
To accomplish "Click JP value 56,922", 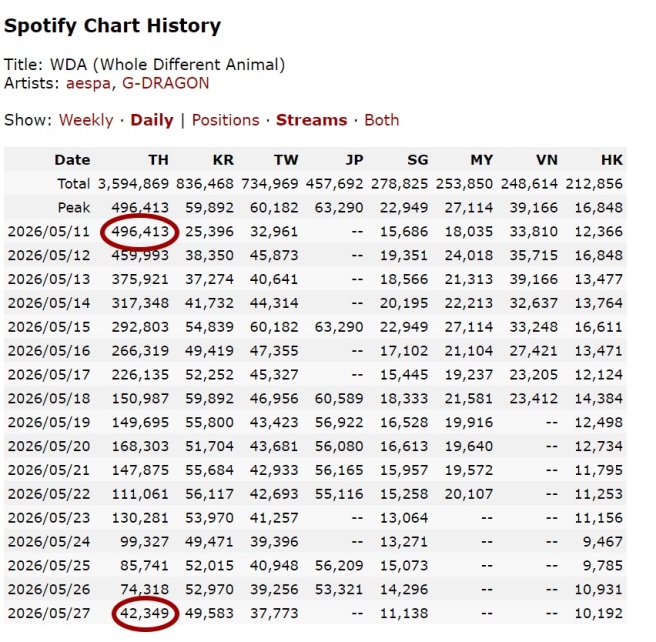I will [x=339, y=422].
